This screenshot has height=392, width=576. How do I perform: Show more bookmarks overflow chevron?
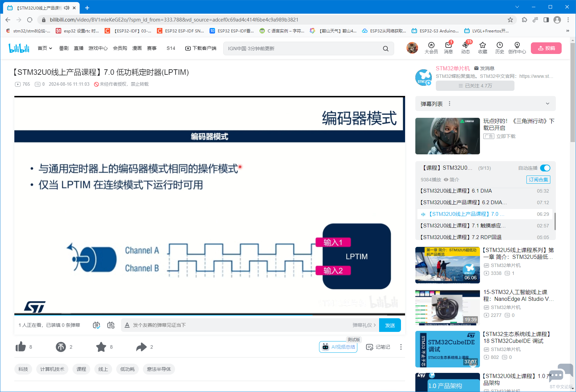pyautogui.click(x=568, y=31)
